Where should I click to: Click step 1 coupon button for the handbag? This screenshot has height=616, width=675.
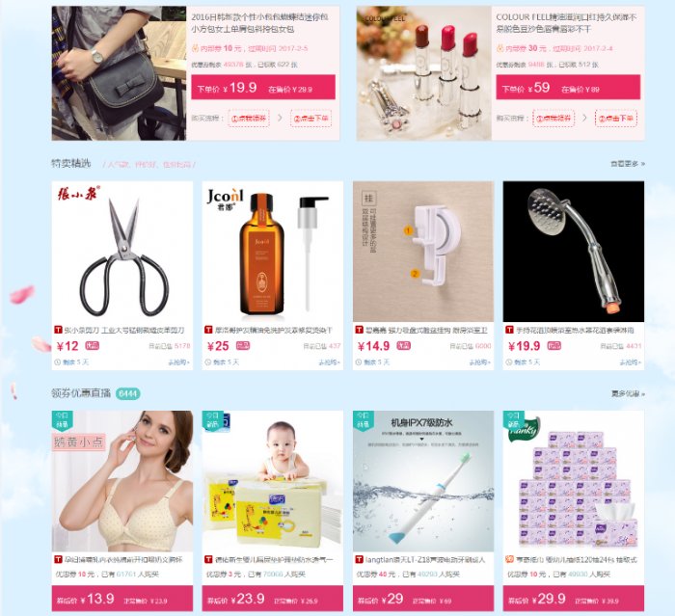click(249, 119)
